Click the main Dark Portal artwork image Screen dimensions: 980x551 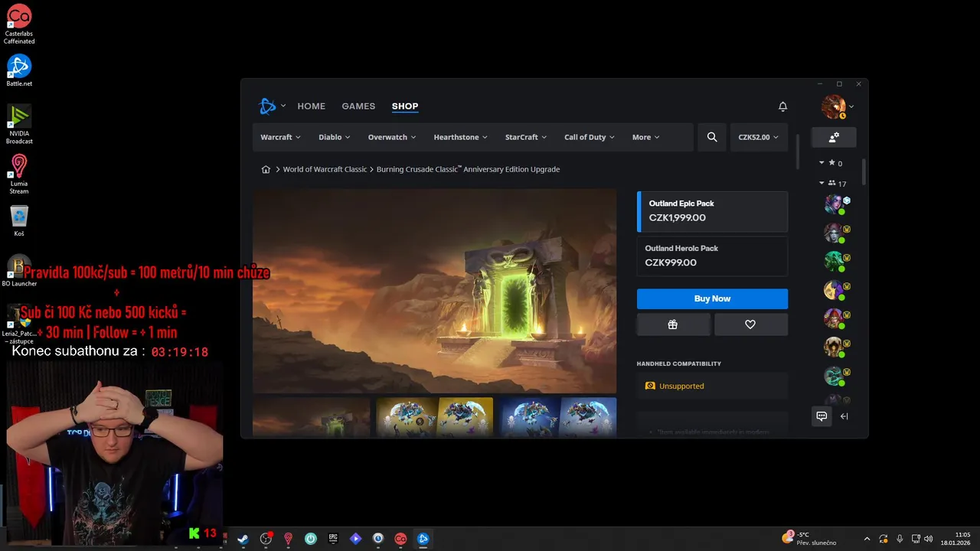tap(434, 292)
